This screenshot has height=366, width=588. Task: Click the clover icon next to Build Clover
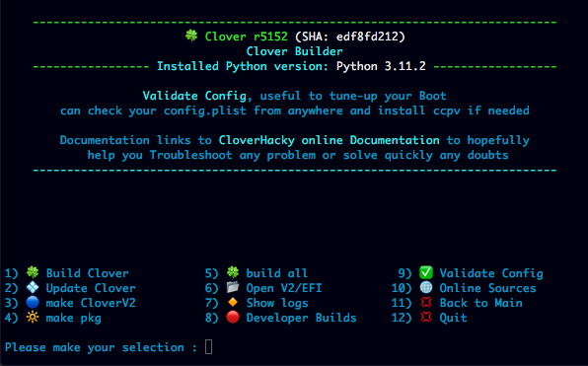[x=33, y=272]
